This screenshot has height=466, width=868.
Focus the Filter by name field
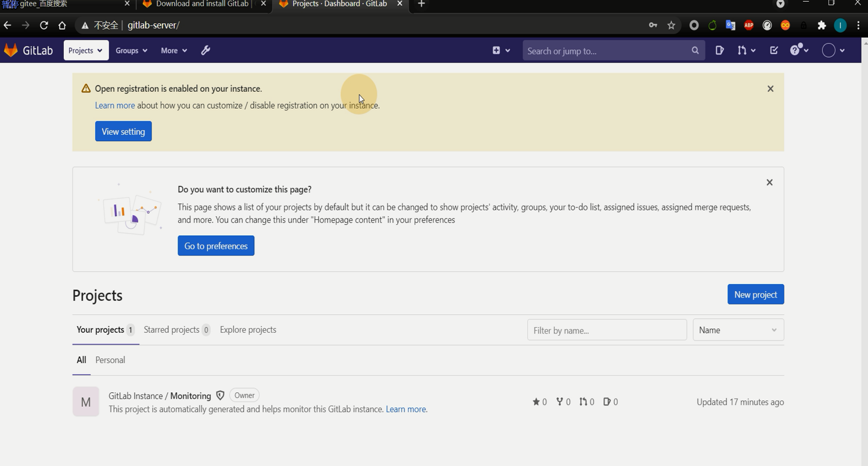click(607, 330)
